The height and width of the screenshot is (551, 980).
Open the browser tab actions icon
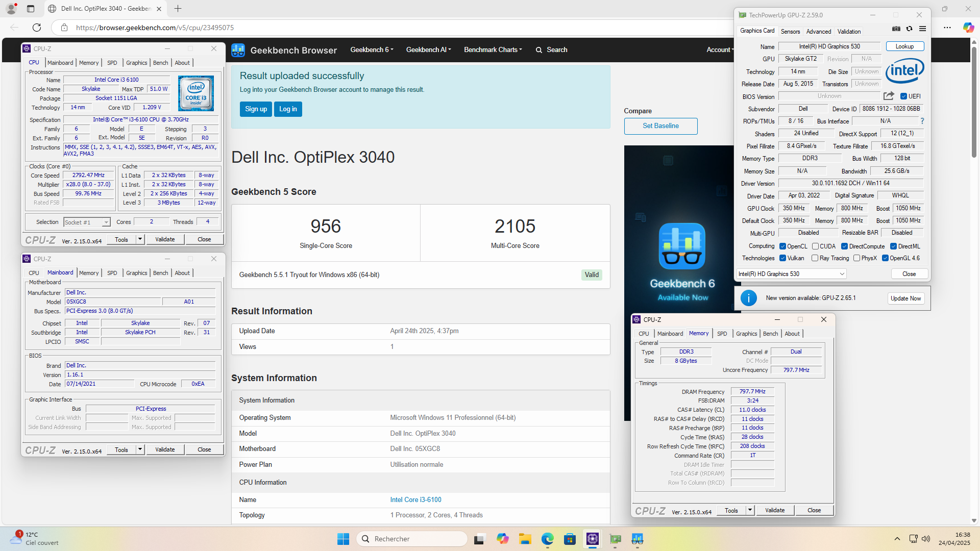click(x=31, y=9)
